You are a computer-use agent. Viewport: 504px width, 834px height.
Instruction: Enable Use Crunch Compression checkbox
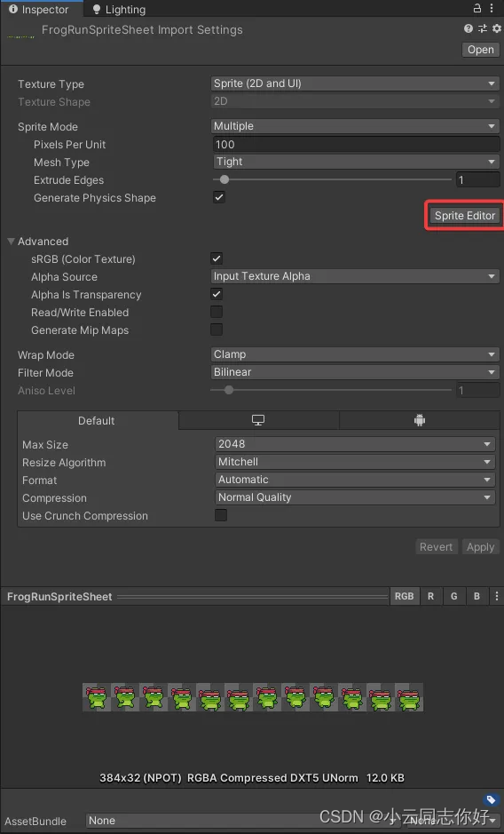point(221,515)
